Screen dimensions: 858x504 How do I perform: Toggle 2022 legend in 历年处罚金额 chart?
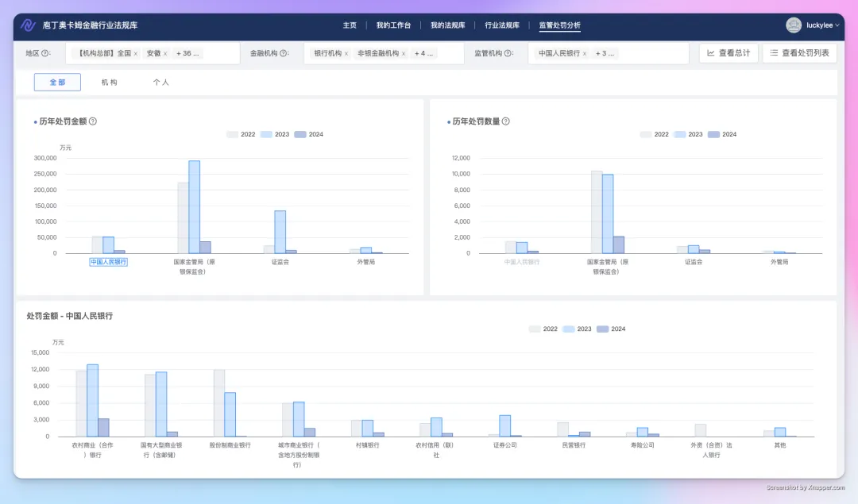pos(241,134)
